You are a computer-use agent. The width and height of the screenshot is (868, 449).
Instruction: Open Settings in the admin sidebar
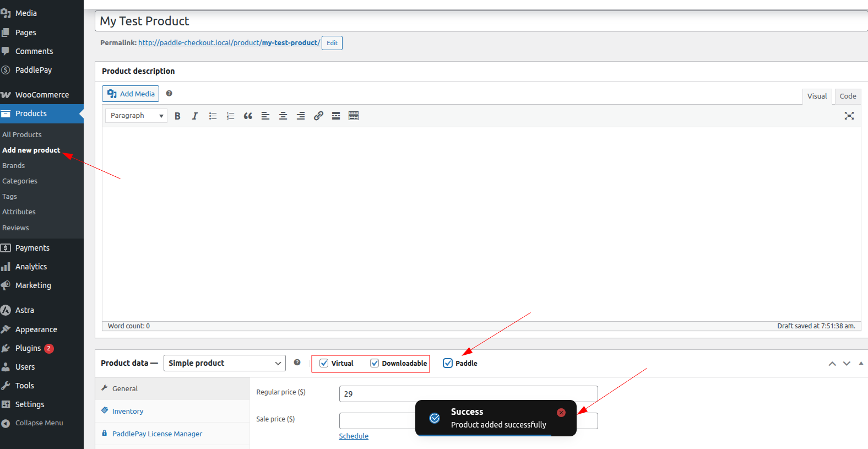click(x=42, y=404)
